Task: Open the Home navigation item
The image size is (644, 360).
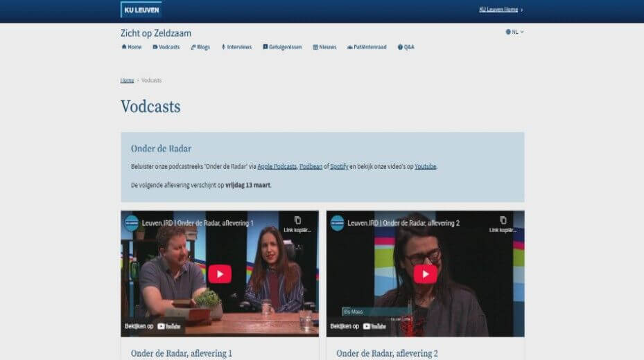Action: [x=132, y=47]
